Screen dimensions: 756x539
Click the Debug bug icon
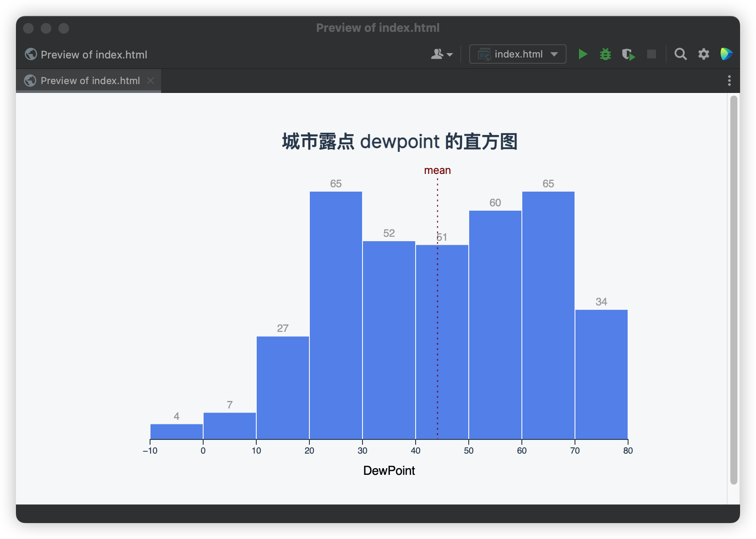coord(606,54)
